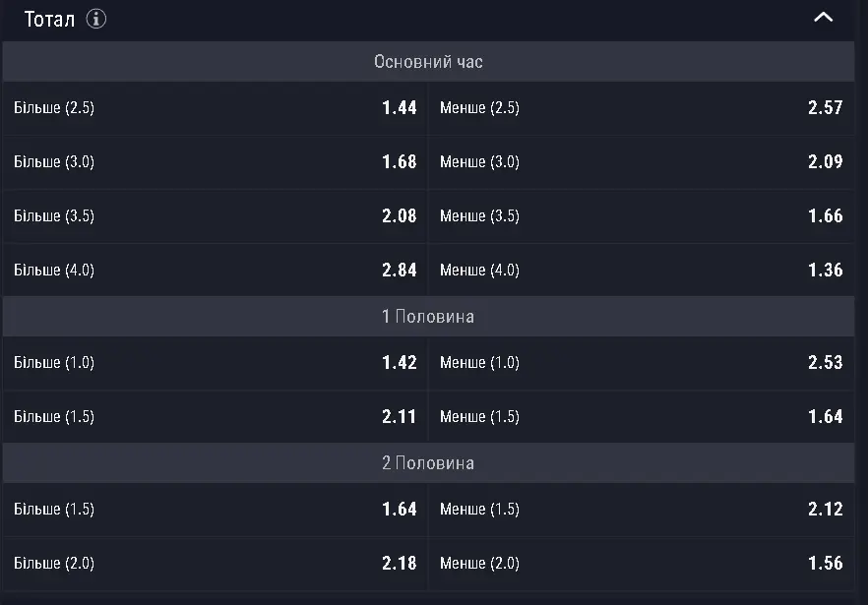Bet on Більше (4.0) at 2.84
This screenshot has height=605, width=868.
215,270
